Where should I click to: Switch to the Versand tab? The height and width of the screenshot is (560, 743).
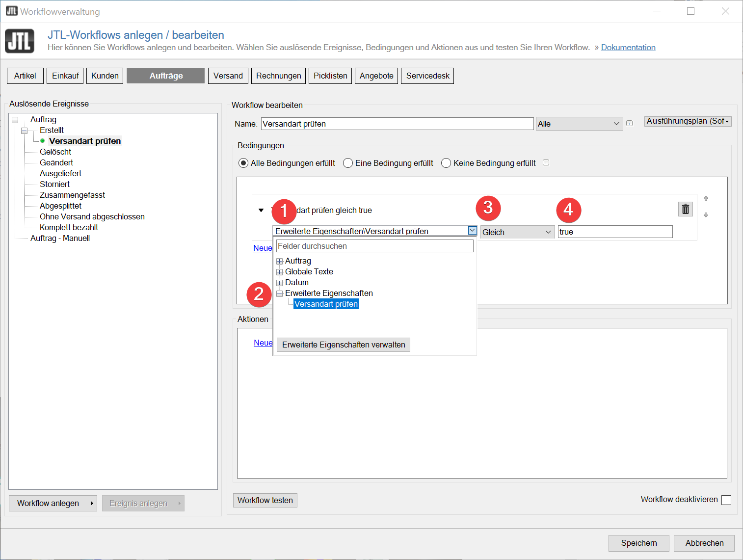(228, 76)
